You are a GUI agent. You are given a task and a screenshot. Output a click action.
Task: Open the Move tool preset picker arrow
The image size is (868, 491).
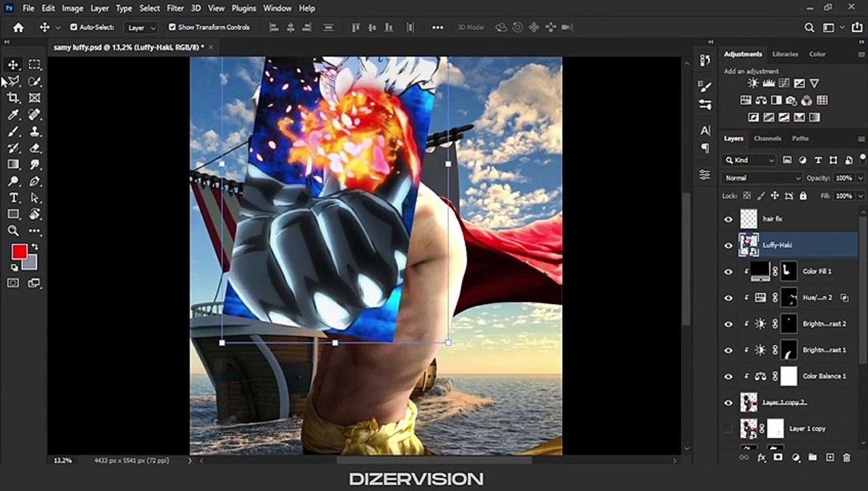(x=58, y=27)
